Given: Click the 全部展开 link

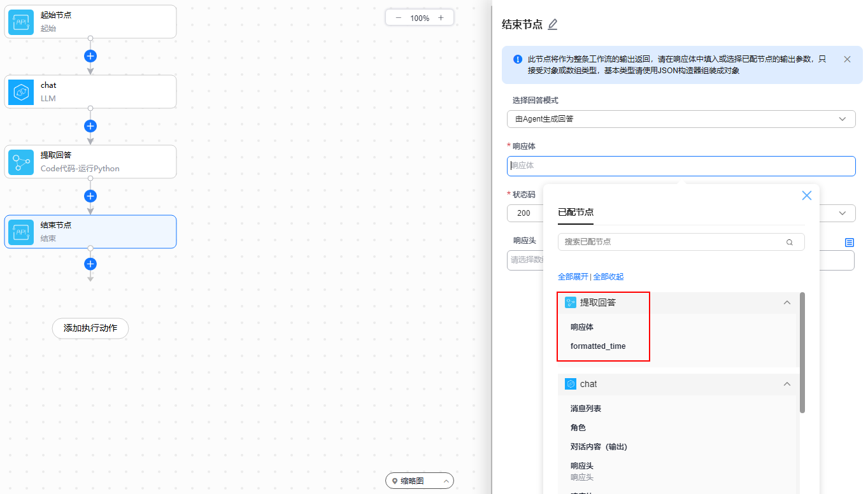Looking at the screenshot, I should 573,277.
